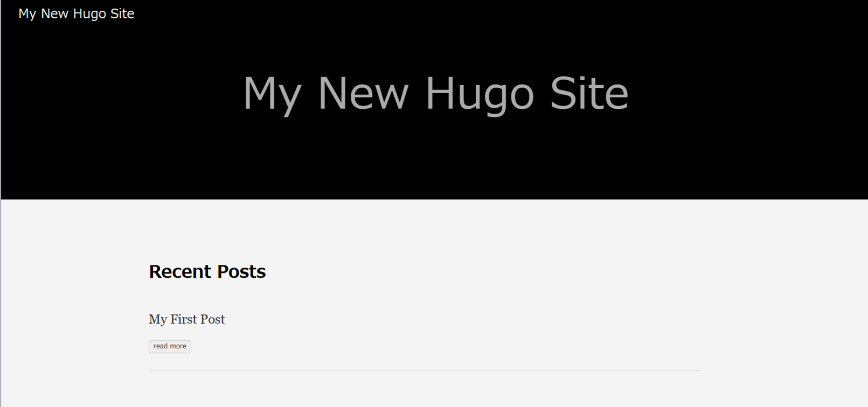Click the word "Posts" in the section heading

point(241,271)
